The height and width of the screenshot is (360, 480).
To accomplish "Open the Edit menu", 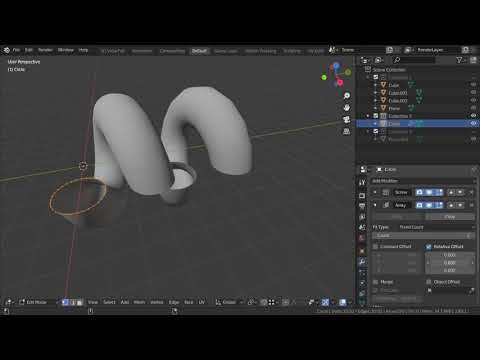I will pyautogui.click(x=29, y=50).
